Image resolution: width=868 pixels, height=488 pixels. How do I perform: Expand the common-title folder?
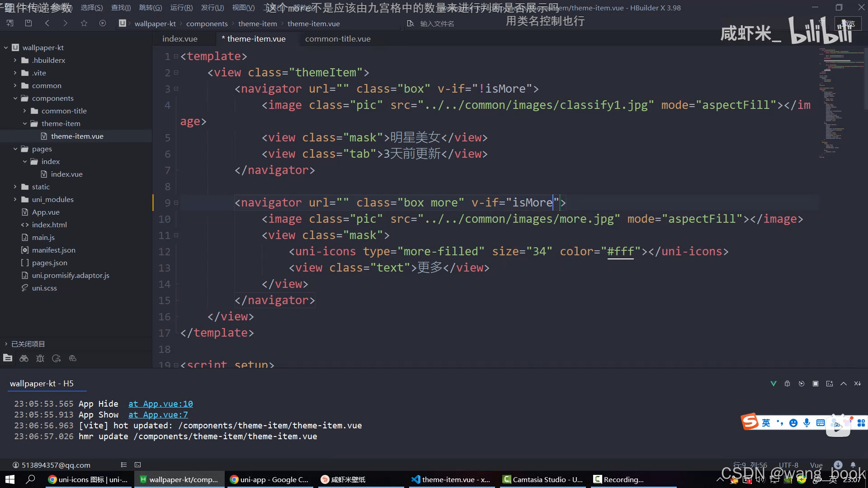click(x=24, y=111)
